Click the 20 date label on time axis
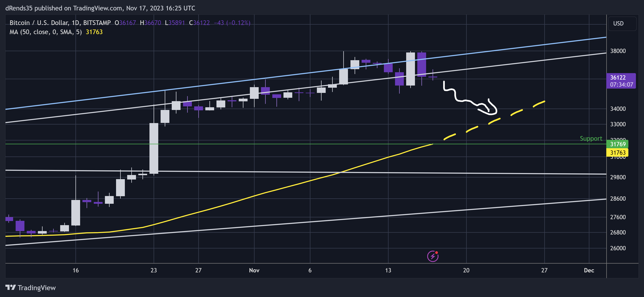This screenshot has width=644, height=297. click(x=466, y=270)
